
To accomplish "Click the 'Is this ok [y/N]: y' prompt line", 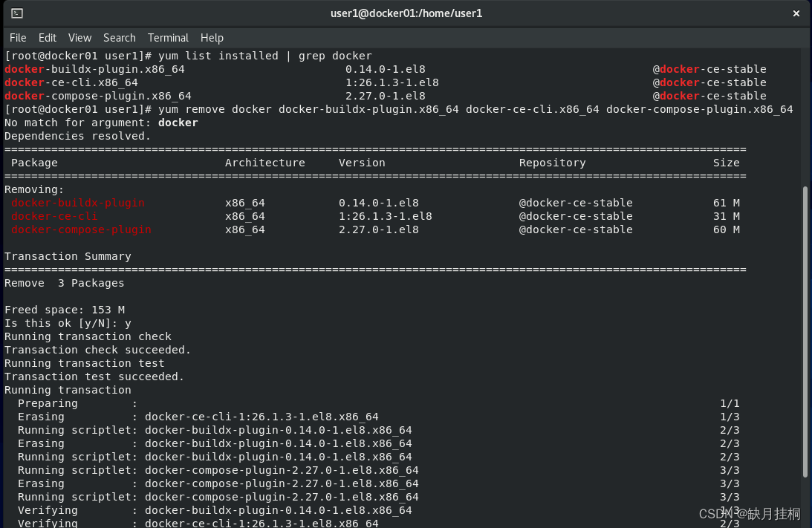I will pos(67,323).
